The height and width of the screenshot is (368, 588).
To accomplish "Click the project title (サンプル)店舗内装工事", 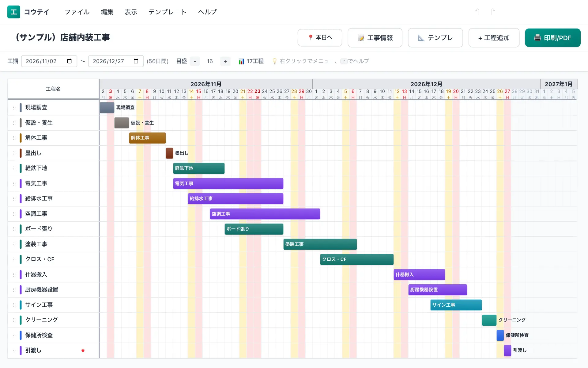I will pos(62,37).
